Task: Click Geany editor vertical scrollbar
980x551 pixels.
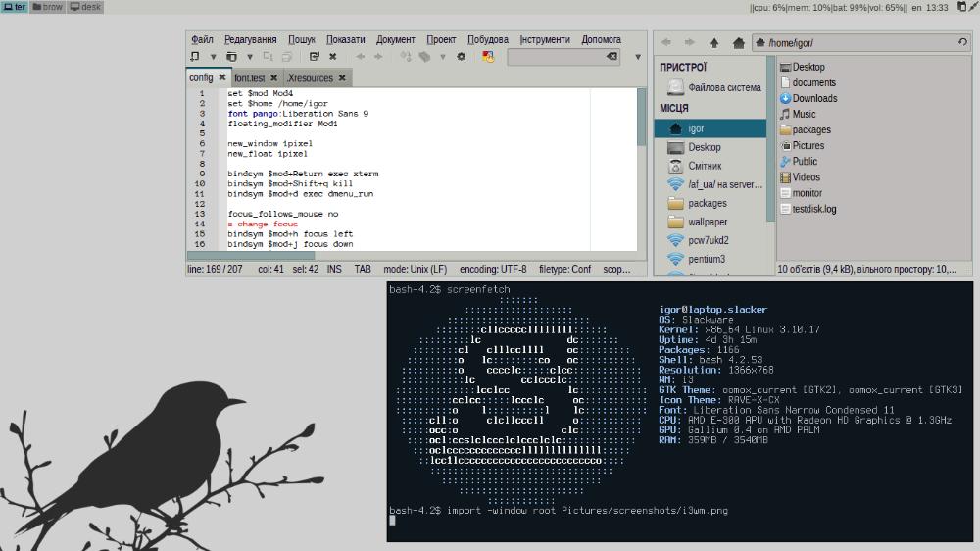Action: click(x=641, y=117)
